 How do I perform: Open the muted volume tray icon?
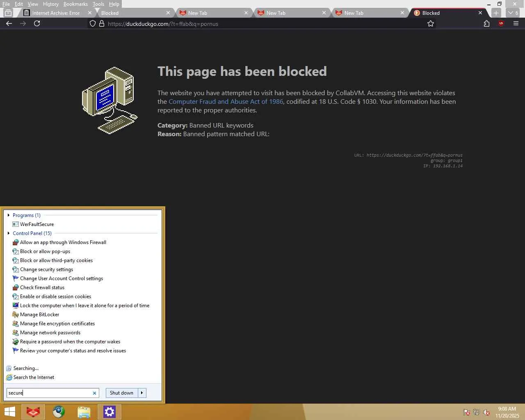(x=486, y=412)
